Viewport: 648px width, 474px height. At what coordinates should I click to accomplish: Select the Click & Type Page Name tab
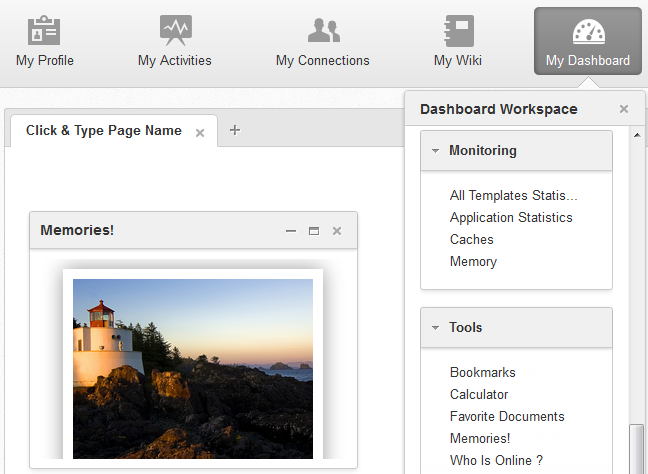(x=103, y=131)
